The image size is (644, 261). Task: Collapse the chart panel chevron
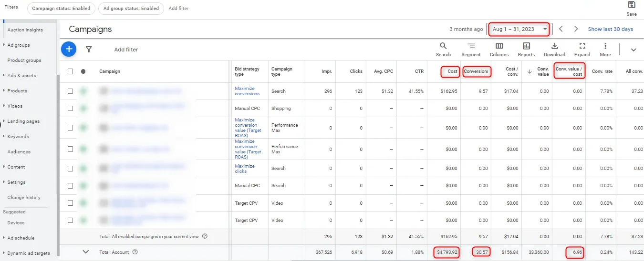(634, 50)
